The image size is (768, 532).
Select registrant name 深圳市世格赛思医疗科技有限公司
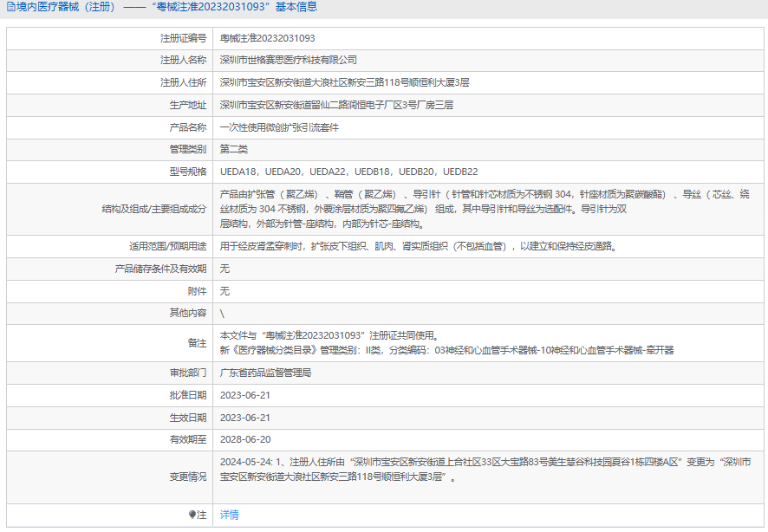click(x=289, y=60)
